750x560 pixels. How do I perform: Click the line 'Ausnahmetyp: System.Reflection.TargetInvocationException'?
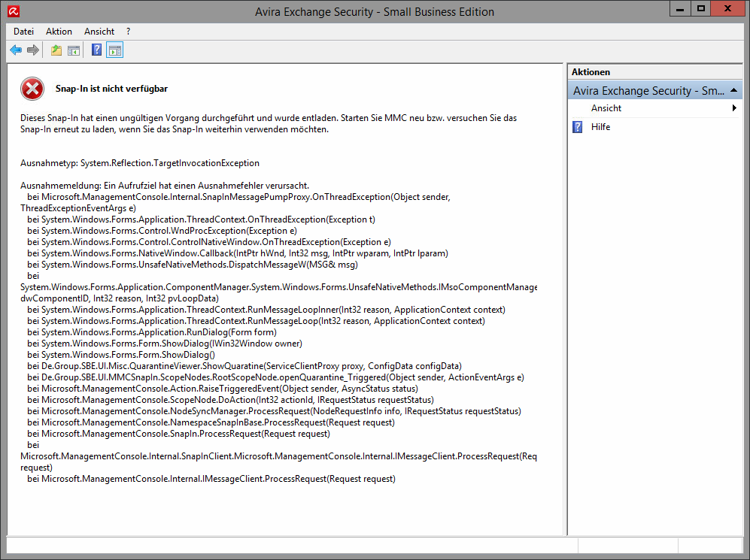tap(140, 163)
